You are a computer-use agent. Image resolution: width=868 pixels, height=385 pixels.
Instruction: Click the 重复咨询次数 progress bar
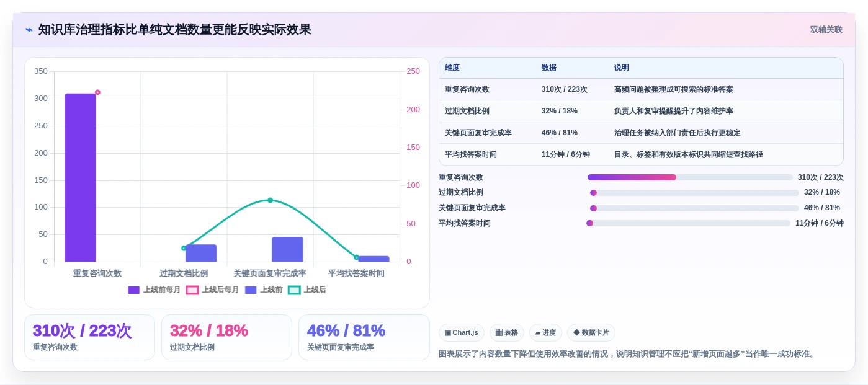pyautogui.click(x=690, y=177)
